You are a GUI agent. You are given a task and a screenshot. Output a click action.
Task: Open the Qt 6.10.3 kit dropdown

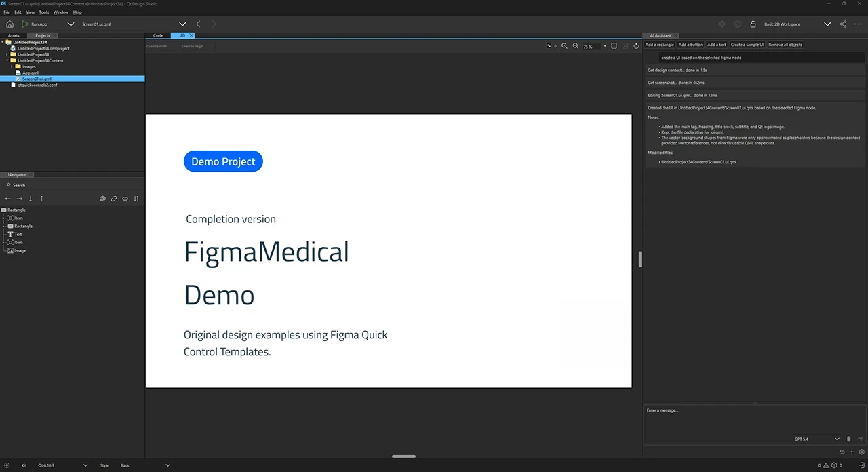85,465
